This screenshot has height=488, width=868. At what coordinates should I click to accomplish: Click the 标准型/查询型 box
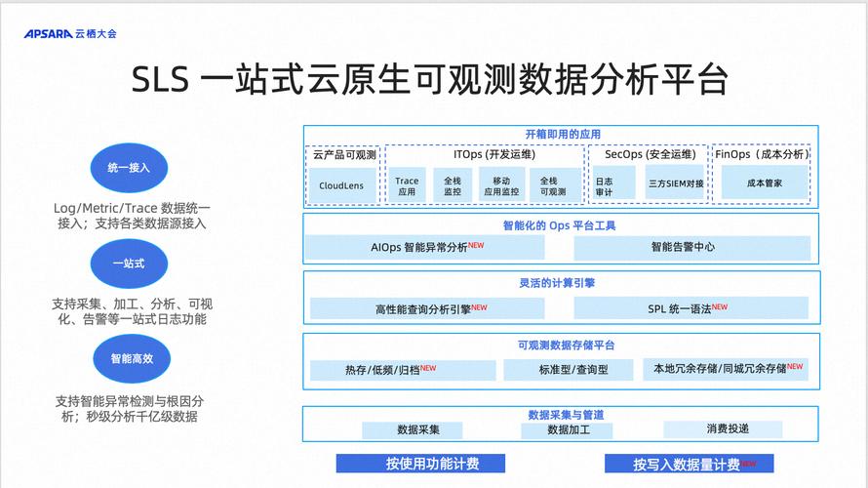point(568,370)
